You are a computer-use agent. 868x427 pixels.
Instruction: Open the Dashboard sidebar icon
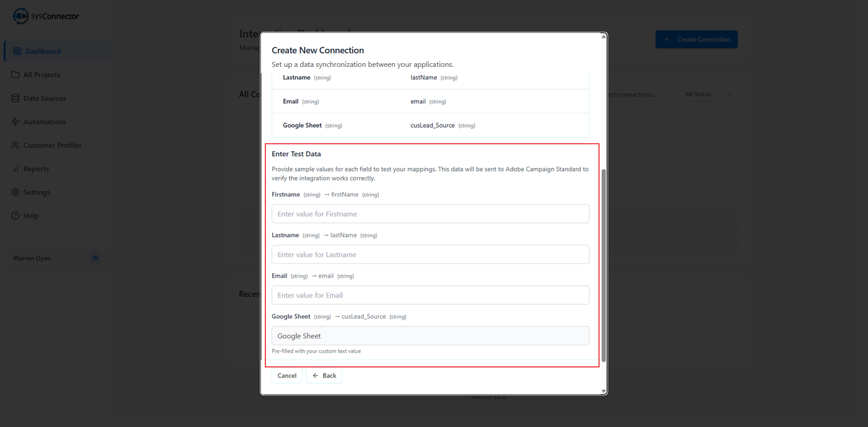pyautogui.click(x=17, y=51)
